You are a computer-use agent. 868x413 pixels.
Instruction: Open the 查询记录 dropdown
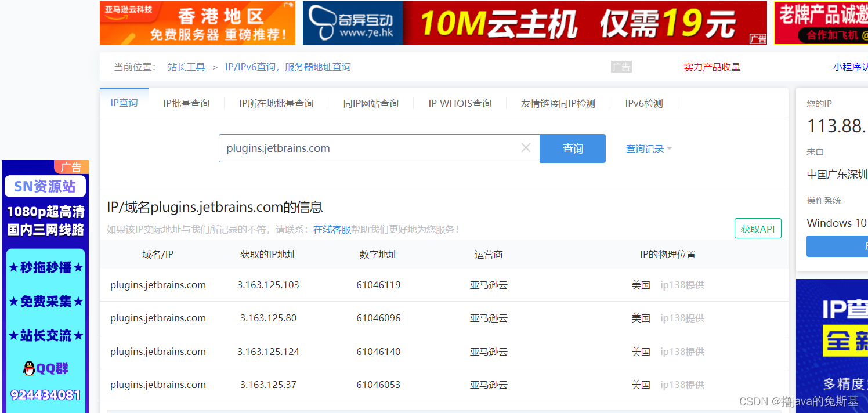(649, 149)
